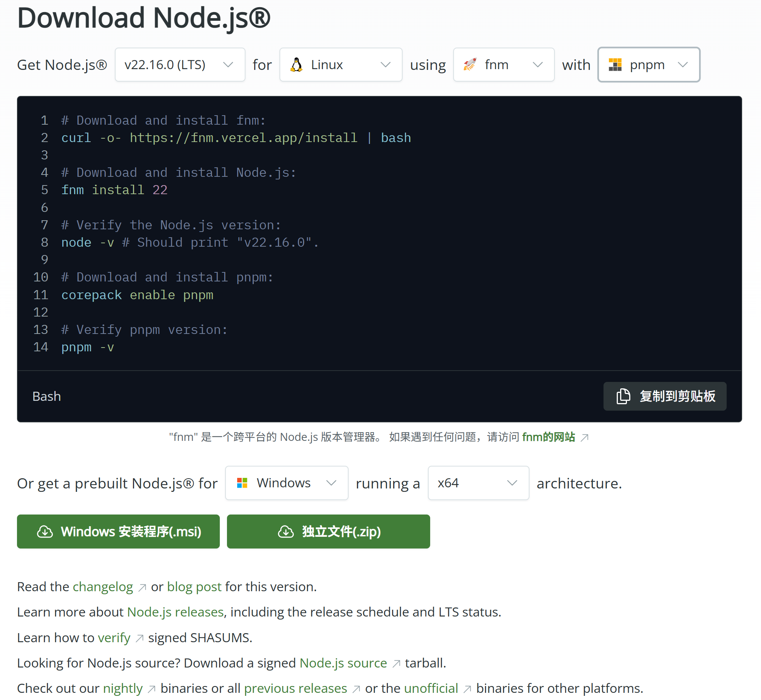Click the fnm rocket icon

point(470,65)
